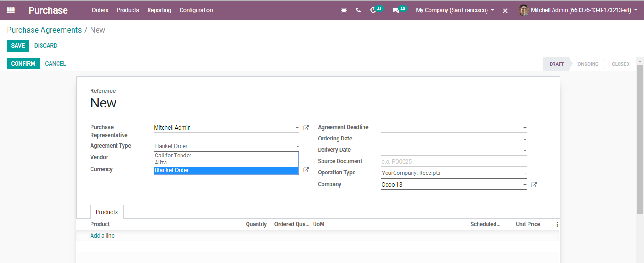Viewport: 644px width, 263px height.
Task: Open the phone call icon
Action: 358,10
